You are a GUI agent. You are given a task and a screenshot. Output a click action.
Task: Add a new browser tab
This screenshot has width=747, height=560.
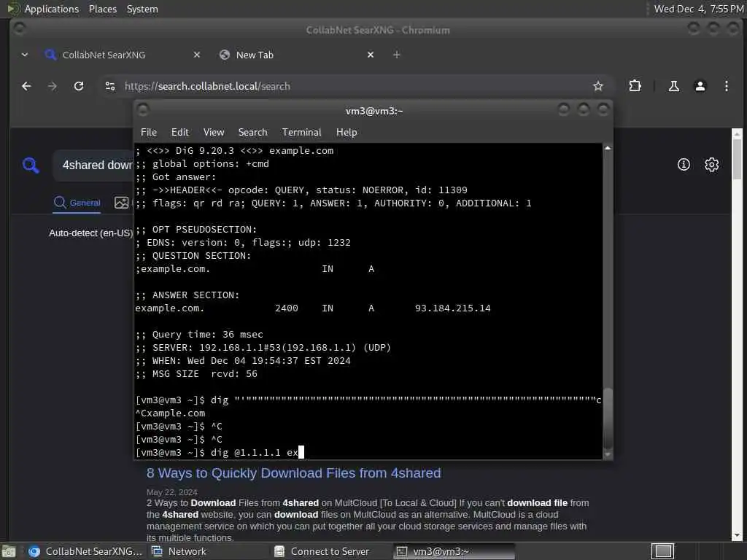click(x=396, y=55)
